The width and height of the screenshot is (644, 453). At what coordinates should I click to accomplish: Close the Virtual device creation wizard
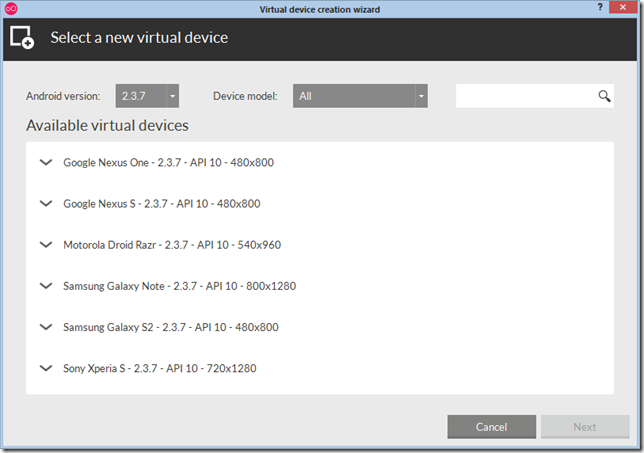click(623, 7)
